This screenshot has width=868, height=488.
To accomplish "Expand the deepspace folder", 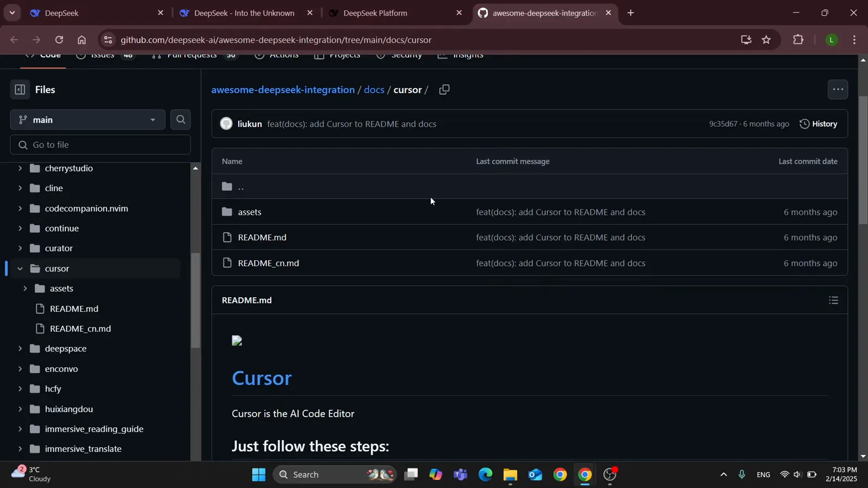I will click(20, 349).
